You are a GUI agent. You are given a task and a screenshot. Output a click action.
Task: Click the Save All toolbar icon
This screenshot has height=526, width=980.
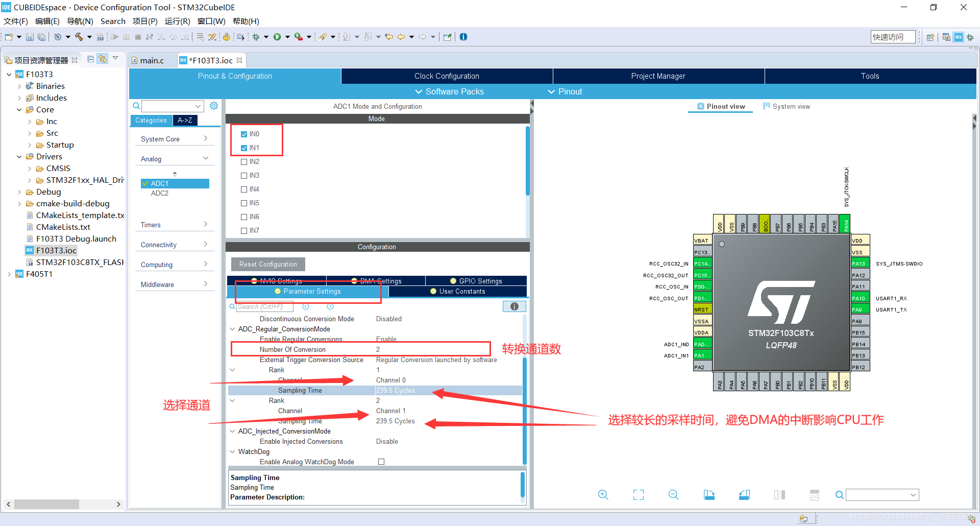pyautogui.click(x=41, y=36)
